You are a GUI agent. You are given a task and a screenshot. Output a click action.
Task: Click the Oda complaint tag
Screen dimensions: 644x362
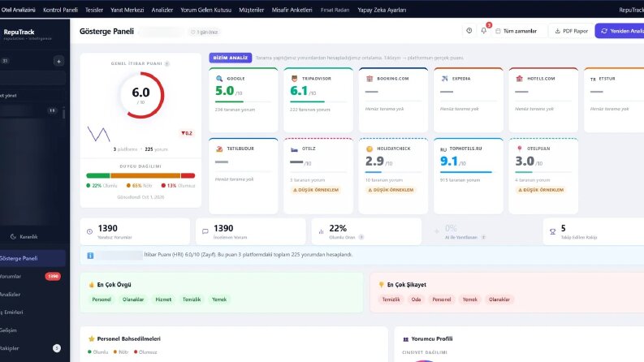point(416,300)
